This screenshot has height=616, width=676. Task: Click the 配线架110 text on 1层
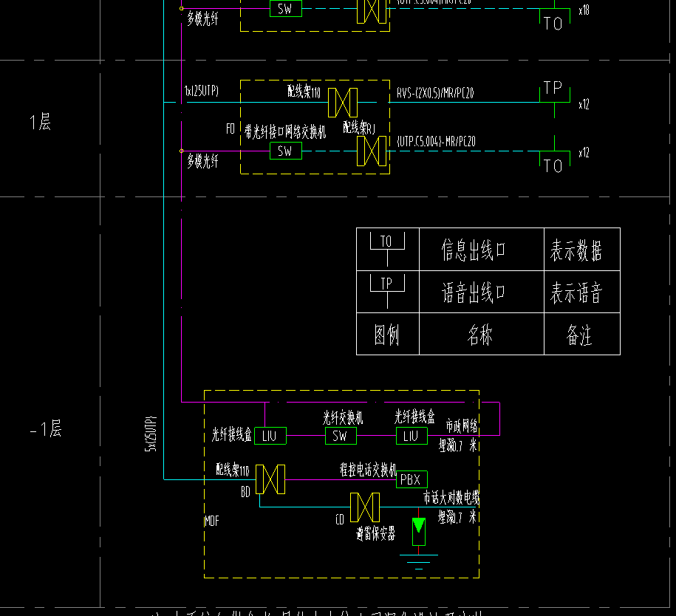(x=304, y=92)
